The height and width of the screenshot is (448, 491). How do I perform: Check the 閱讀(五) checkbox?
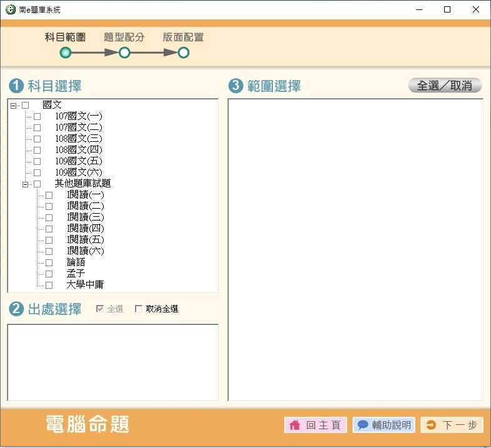coord(49,241)
